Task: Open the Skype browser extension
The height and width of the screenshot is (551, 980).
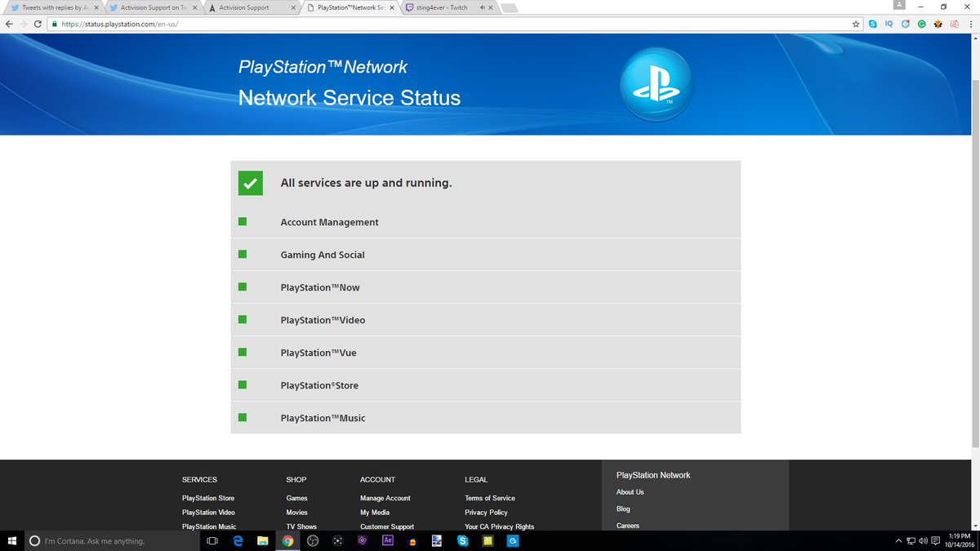Action: 873,24
